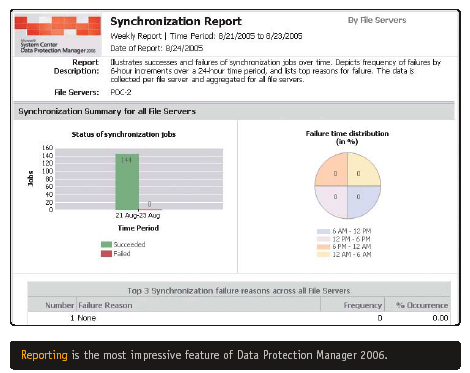Click the % Occurrence column header
This screenshot has height=373, width=470.
click(422, 305)
